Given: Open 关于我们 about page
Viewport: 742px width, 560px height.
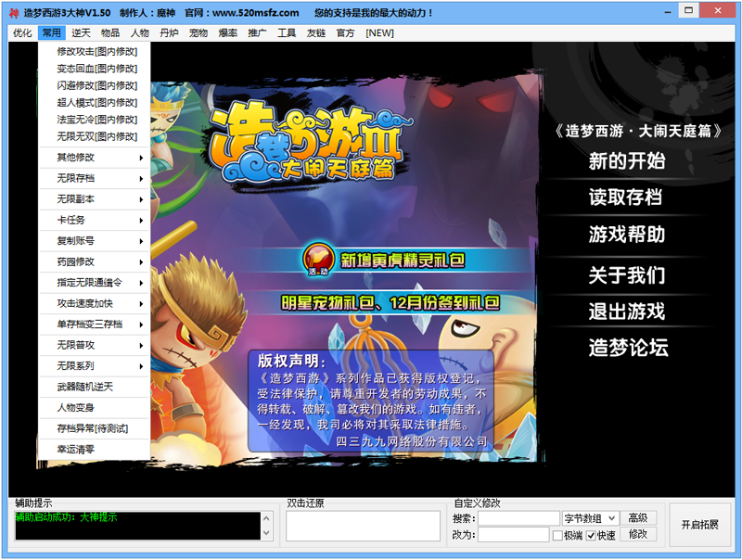Looking at the screenshot, I should point(627,274).
